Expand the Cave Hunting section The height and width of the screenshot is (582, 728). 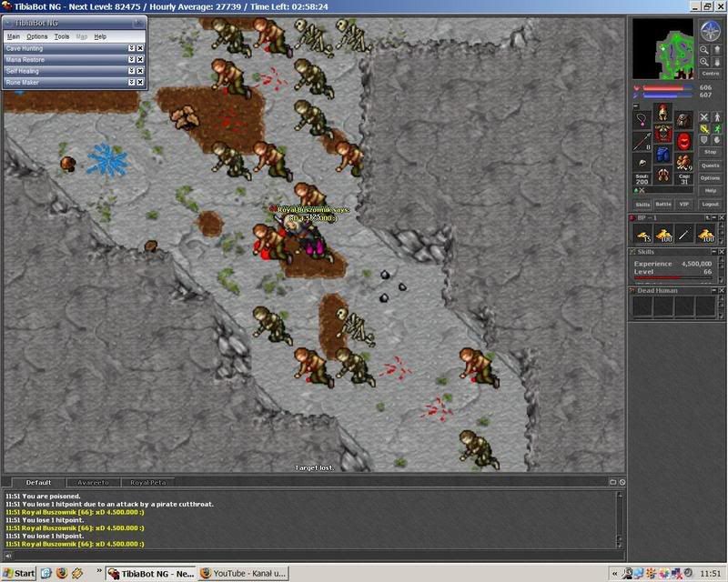(131, 48)
